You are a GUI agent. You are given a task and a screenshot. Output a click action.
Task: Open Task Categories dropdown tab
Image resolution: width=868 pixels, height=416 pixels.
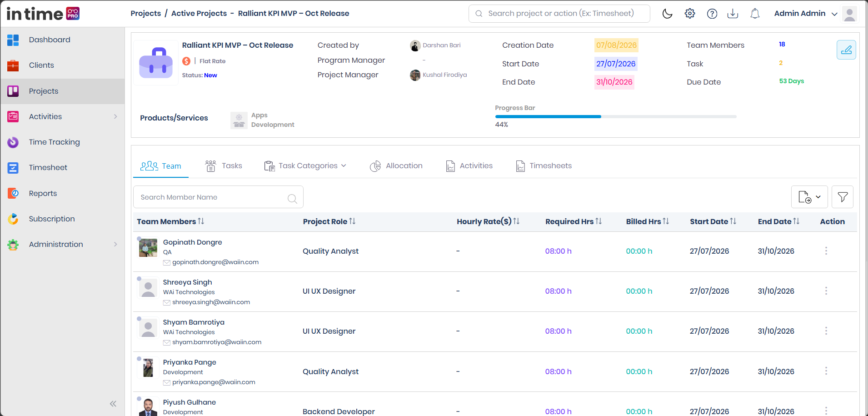pos(305,166)
